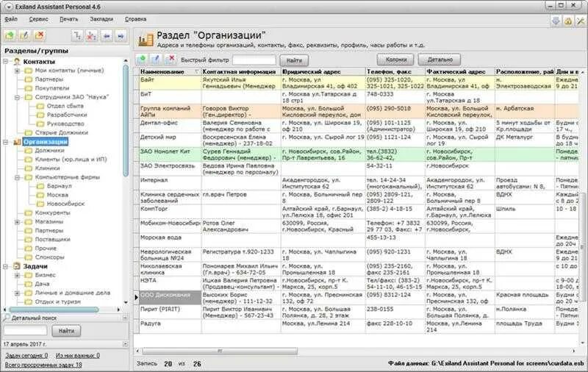Screen dimensions: 588x372
Task: Open the Всего просроченных задач 18 link
Action: (x=43, y=365)
